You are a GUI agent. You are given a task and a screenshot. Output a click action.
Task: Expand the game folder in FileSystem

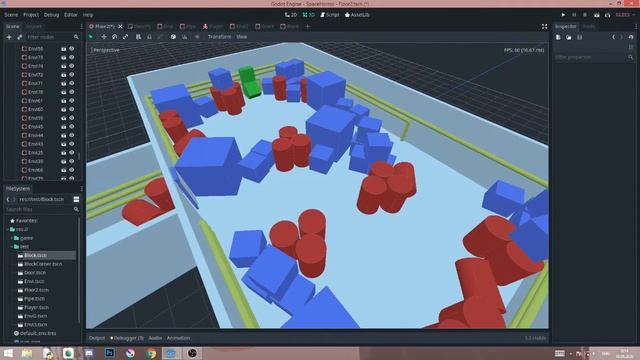tap(11, 238)
